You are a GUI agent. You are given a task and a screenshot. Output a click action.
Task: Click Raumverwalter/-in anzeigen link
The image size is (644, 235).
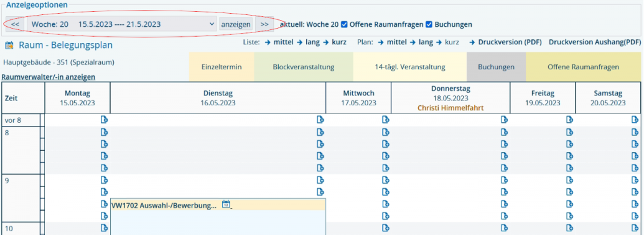[x=49, y=77]
